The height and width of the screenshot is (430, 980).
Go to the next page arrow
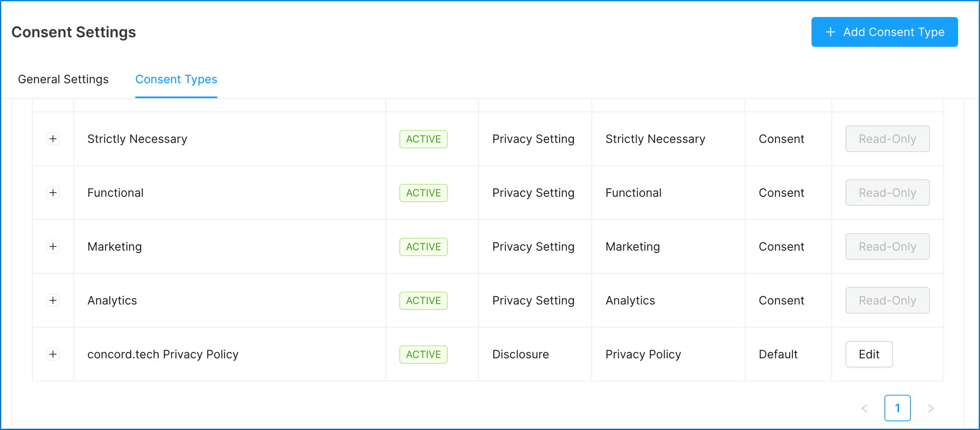tap(931, 408)
